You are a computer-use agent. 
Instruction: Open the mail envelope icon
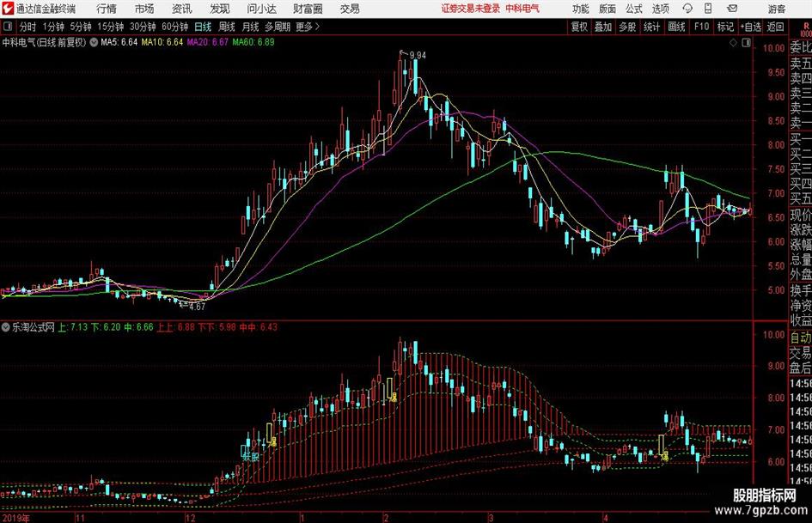[732, 9]
